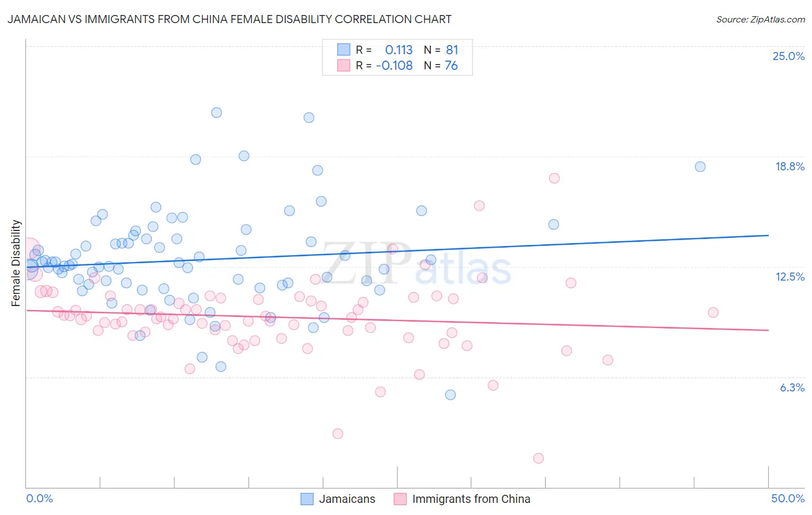Viewport: 812px width, 515px height.
Task: Select the 18.8% y-axis label
Action: [789, 166]
